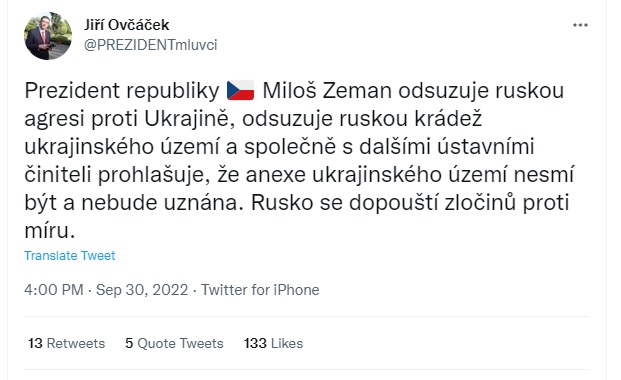The height and width of the screenshot is (380, 621).
Task: Click the opening words Prezident republiky
Action: click(122, 91)
